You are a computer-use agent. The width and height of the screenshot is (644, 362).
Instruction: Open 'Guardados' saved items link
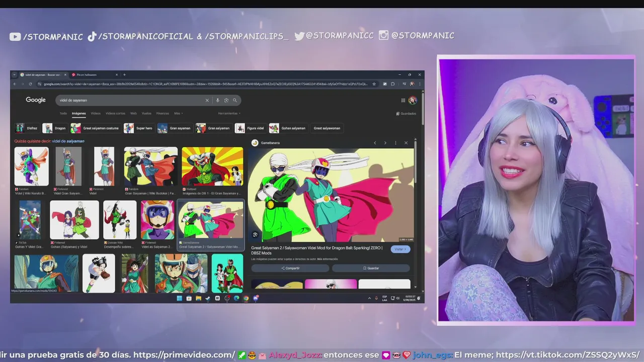pyautogui.click(x=406, y=114)
